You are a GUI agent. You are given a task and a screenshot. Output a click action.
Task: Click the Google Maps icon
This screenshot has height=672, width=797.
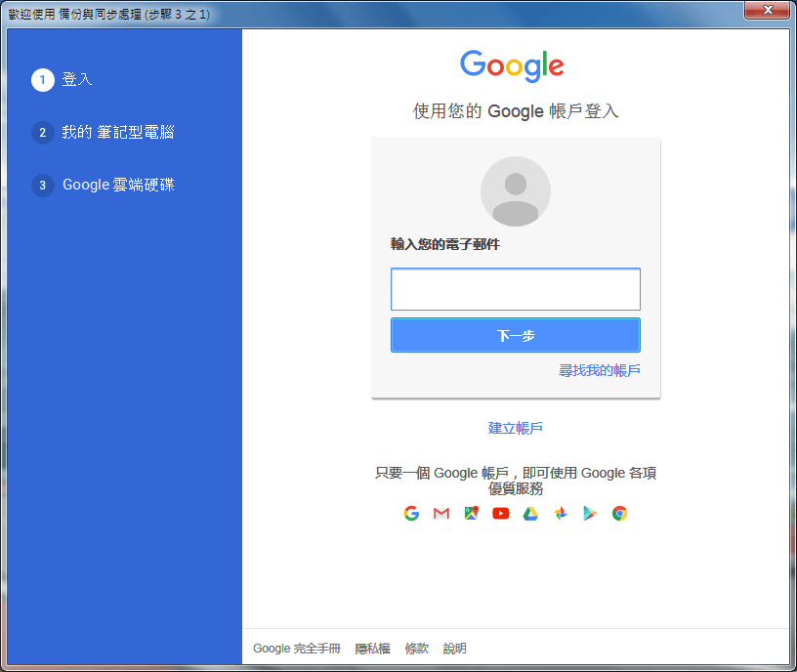tap(471, 513)
